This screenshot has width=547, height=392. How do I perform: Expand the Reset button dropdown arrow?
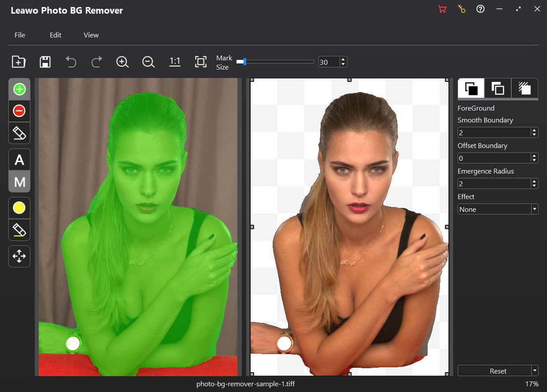pos(535,370)
